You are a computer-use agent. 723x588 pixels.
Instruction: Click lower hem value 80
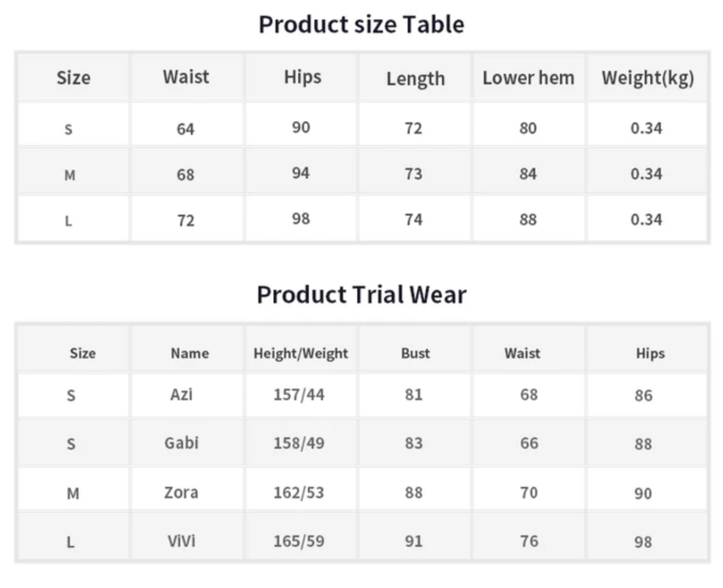pos(528,128)
